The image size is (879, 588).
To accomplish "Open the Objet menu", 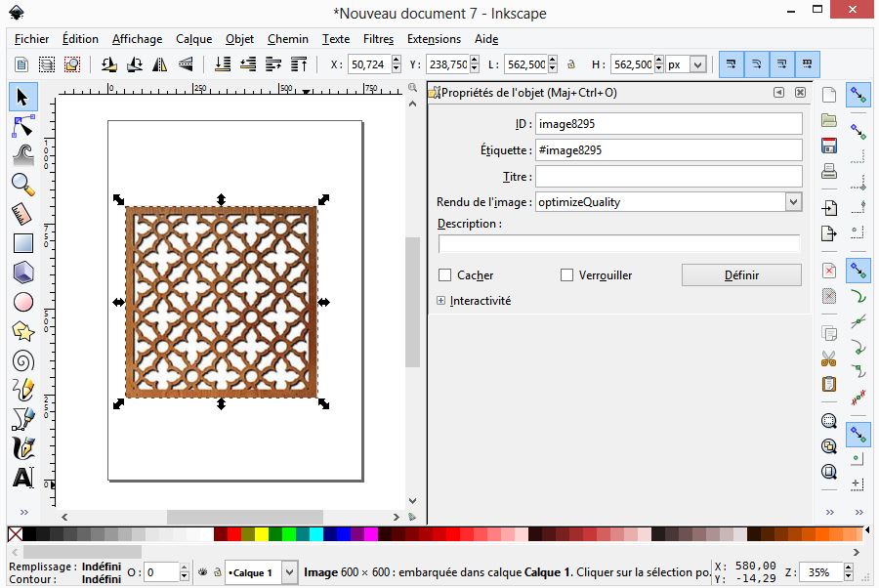I will 239,39.
